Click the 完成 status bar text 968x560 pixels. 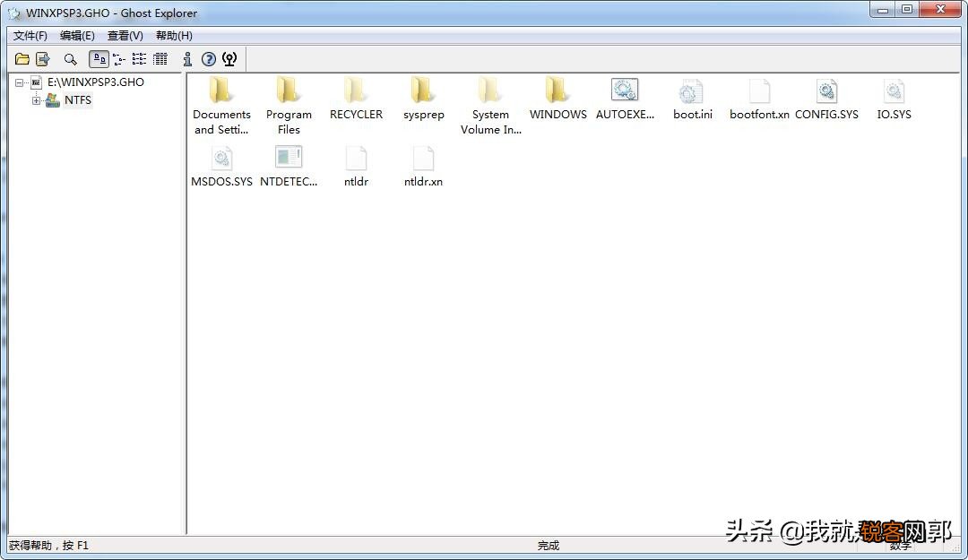point(549,545)
